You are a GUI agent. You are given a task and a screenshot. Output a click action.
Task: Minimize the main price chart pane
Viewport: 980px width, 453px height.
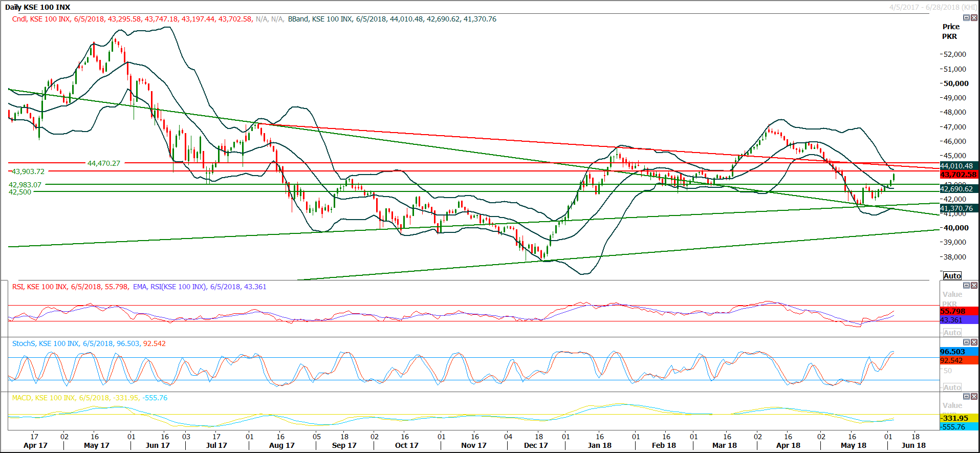click(x=966, y=17)
